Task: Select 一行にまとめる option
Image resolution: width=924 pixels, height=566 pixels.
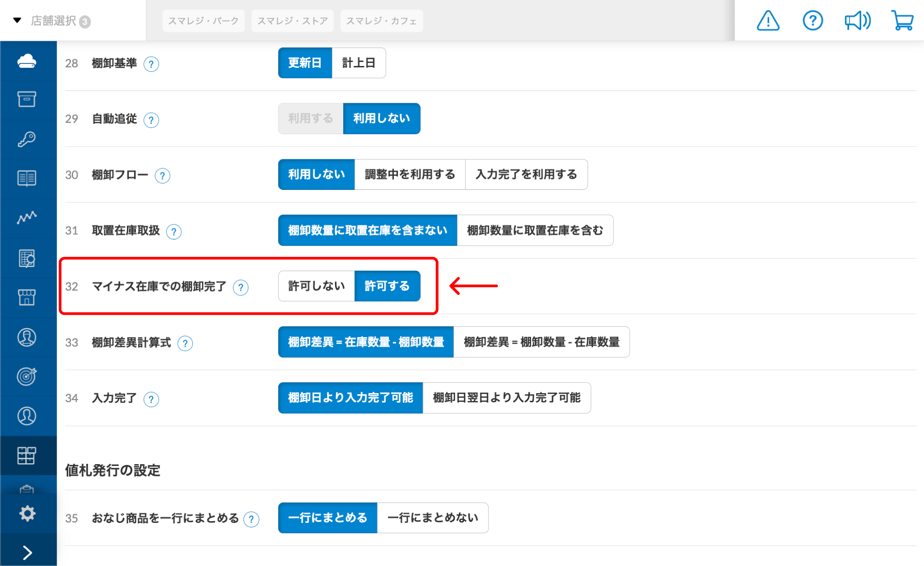Action: tap(327, 518)
